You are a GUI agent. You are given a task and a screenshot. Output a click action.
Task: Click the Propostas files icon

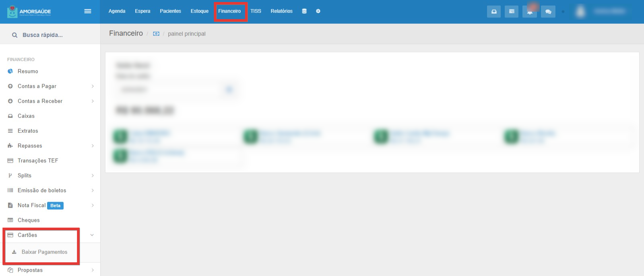click(x=10, y=270)
